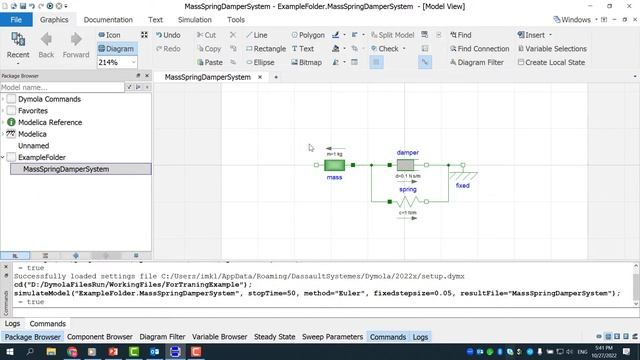Toggle the connect mode icon

[x=425, y=62]
